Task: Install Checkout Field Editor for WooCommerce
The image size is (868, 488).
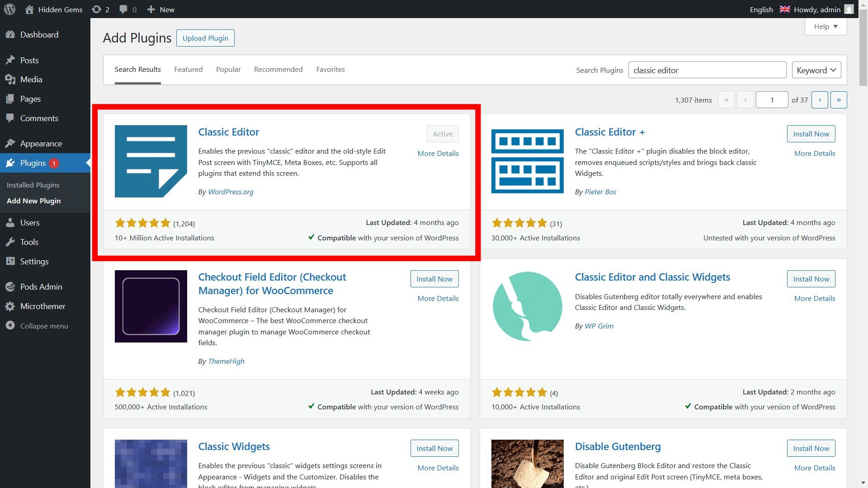Action: pyautogui.click(x=434, y=279)
